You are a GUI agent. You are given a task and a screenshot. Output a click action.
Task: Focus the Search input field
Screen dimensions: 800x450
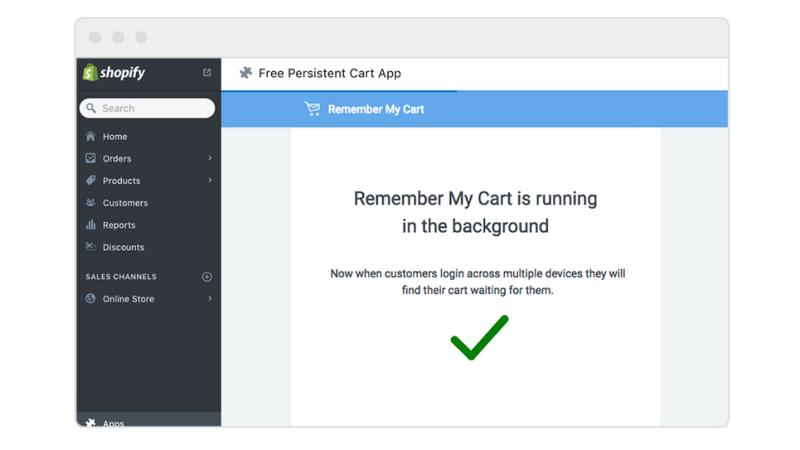[147, 108]
